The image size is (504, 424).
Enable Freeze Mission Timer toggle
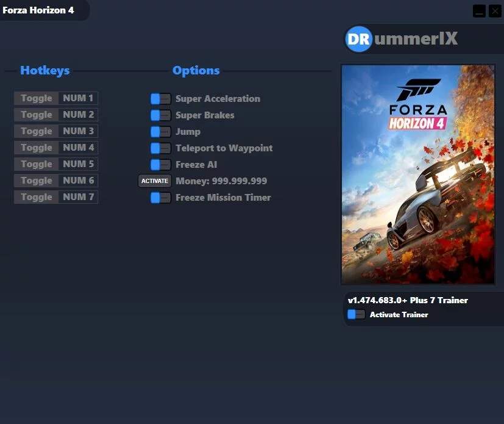point(161,198)
